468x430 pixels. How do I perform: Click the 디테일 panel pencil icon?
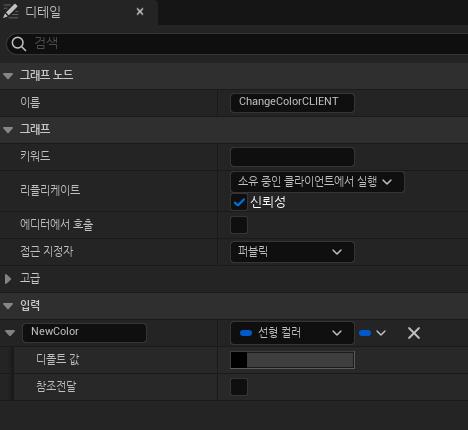click(x=11, y=11)
